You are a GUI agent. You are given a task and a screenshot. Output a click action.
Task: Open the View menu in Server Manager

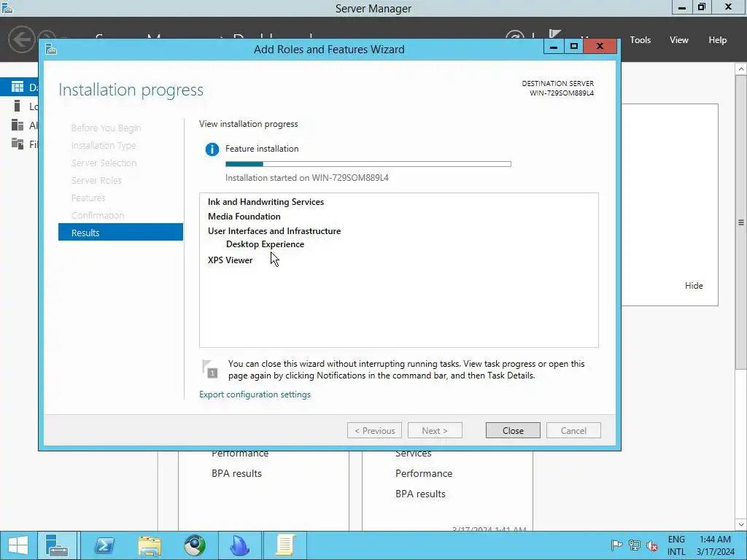tap(679, 40)
